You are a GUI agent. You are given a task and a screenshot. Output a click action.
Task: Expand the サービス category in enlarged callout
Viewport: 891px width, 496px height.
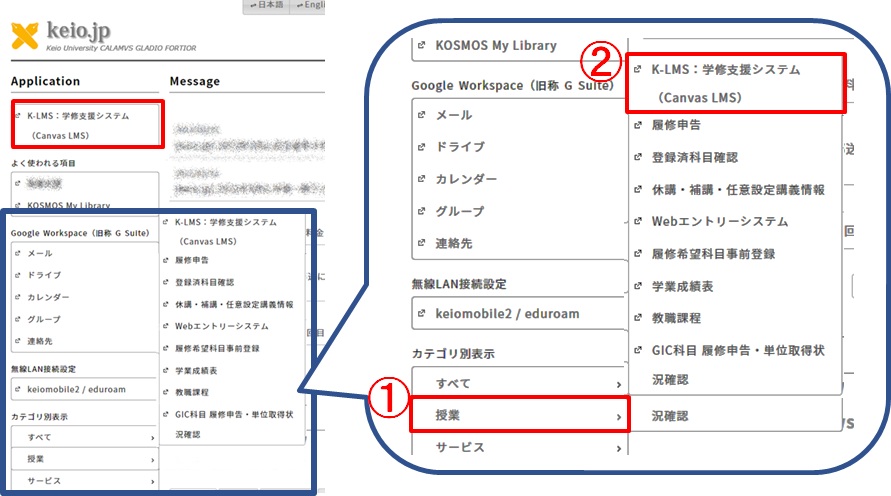coord(519,447)
